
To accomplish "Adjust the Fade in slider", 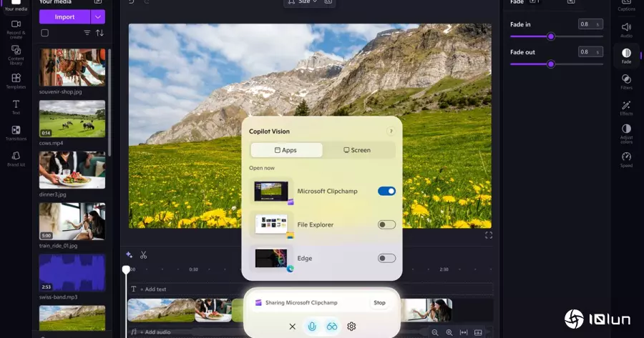I will [551, 36].
